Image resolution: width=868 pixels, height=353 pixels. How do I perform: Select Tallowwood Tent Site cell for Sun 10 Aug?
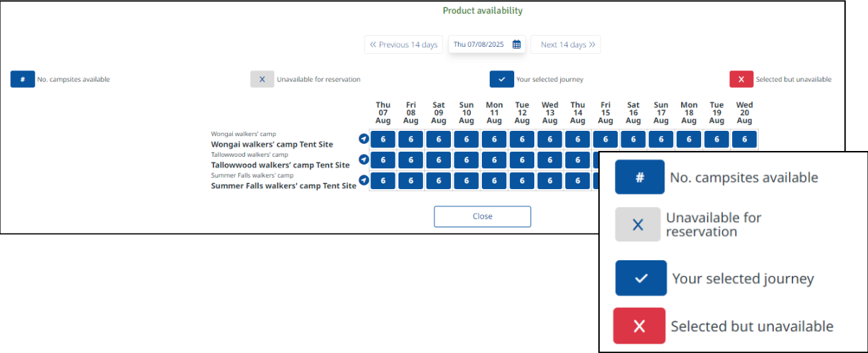pos(467,160)
